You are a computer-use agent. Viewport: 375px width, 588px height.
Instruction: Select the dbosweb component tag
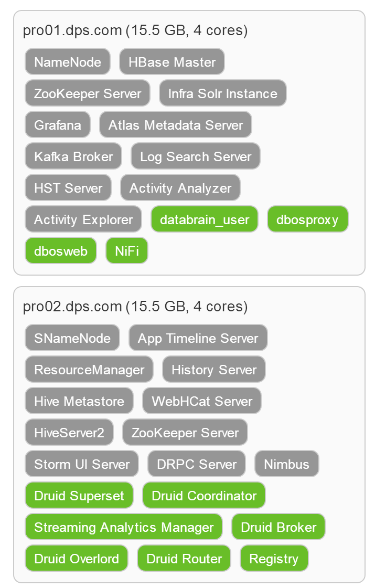[x=61, y=251]
